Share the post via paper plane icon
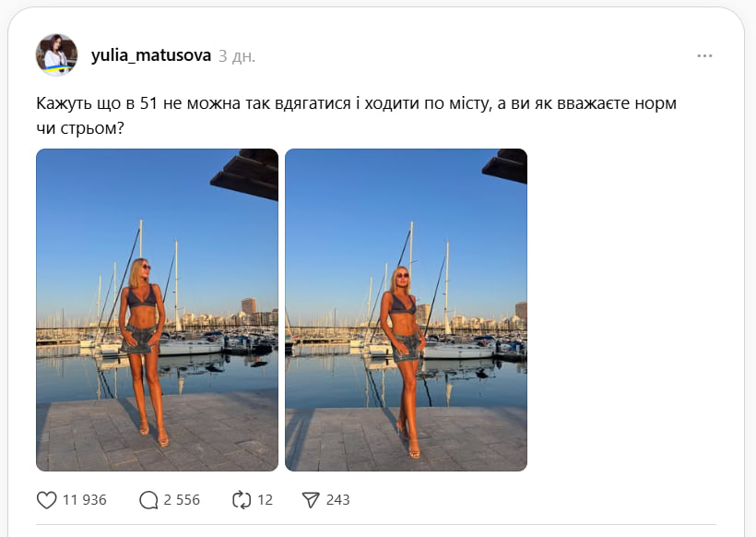This screenshot has width=756, height=537. click(x=311, y=500)
